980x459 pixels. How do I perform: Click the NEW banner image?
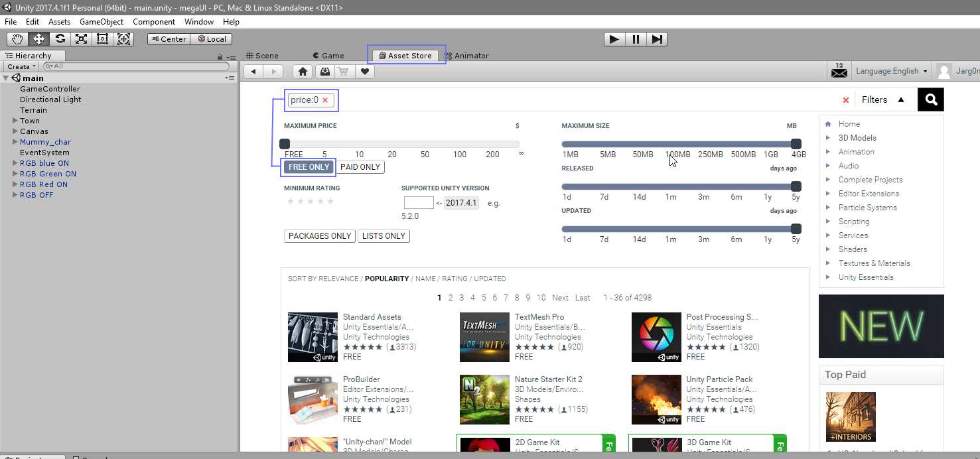[881, 326]
